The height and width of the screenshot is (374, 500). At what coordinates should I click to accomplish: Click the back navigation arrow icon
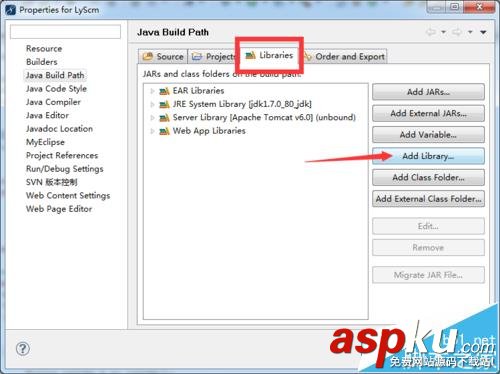431,32
